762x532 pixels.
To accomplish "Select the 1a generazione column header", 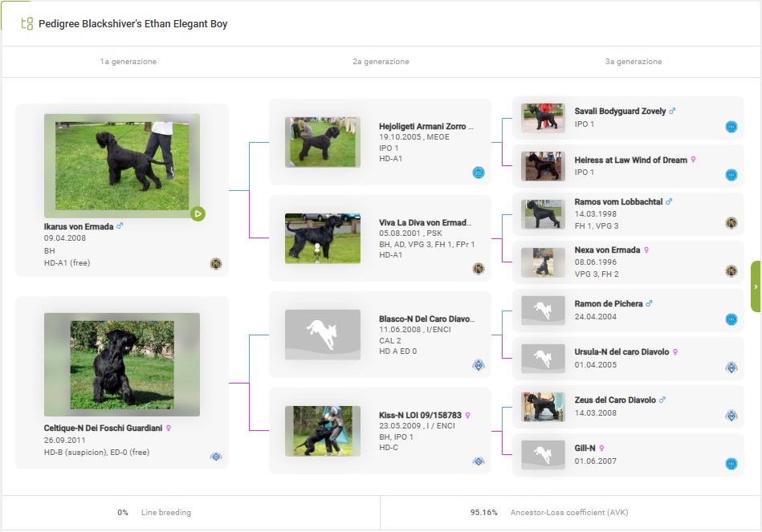I will (128, 62).
